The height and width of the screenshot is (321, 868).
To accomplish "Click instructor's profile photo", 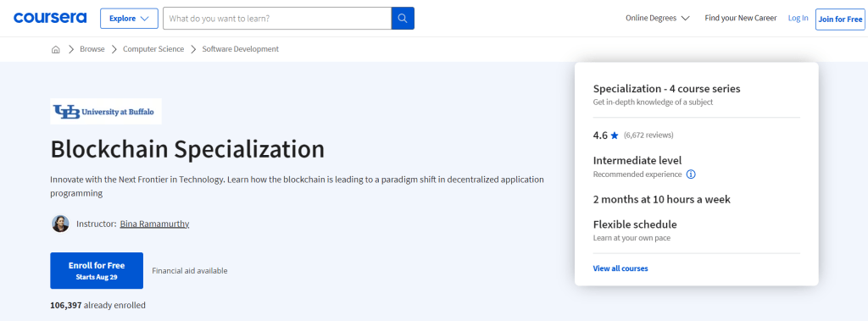I will [x=60, y=224].
